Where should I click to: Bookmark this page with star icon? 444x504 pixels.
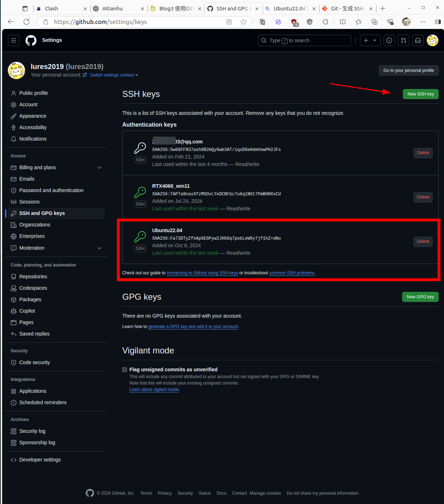(243, 22)
